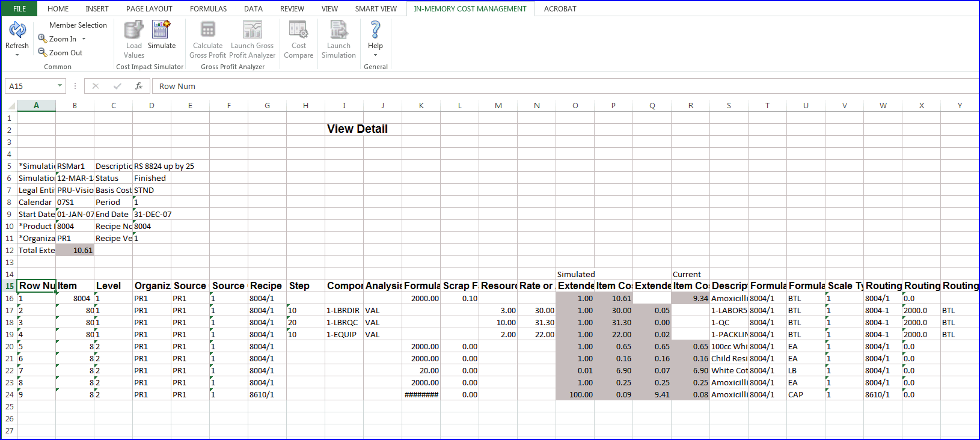Click the Member Selection button
This screenshot has height=440, width=980.
pos(78,25)
